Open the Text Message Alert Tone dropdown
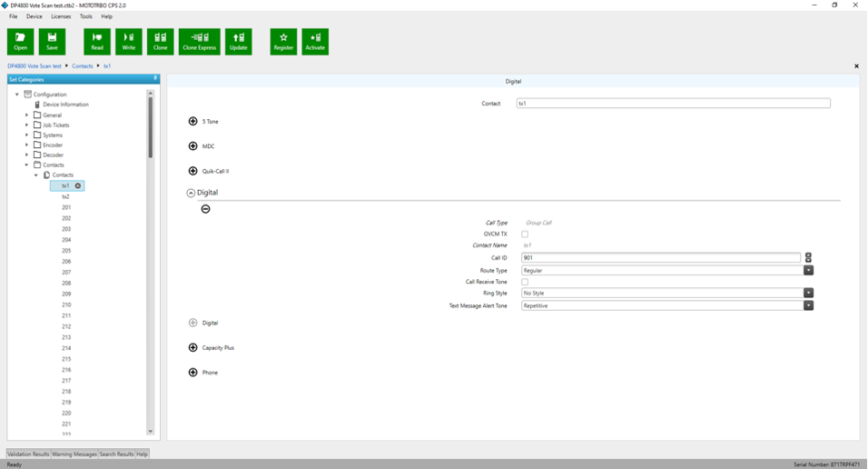Image resolution: width=868 pixels, height=469 pixels. pos(808,305)
